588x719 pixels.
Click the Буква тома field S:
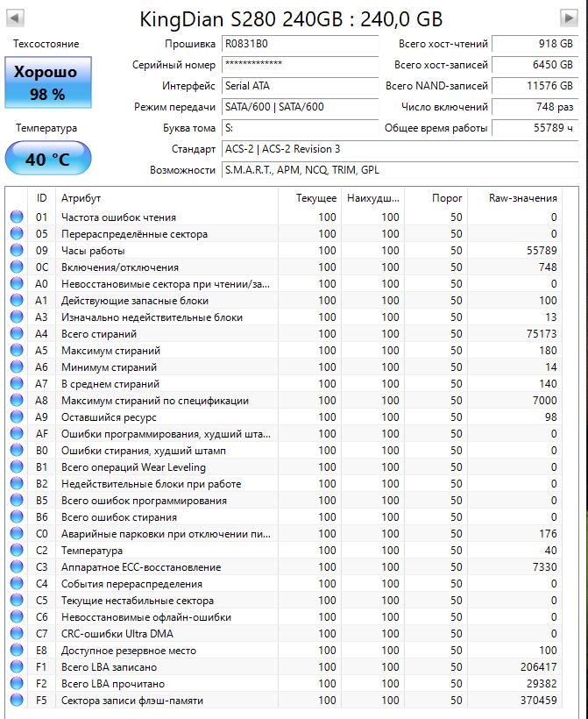pos(301,128)
